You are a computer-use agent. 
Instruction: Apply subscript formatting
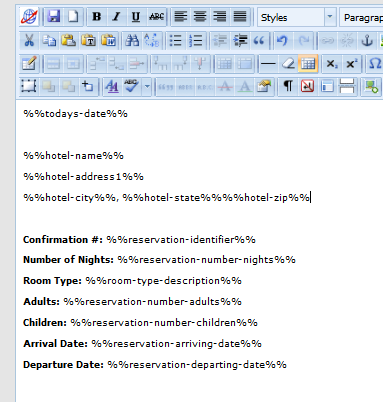click(331, 63)
